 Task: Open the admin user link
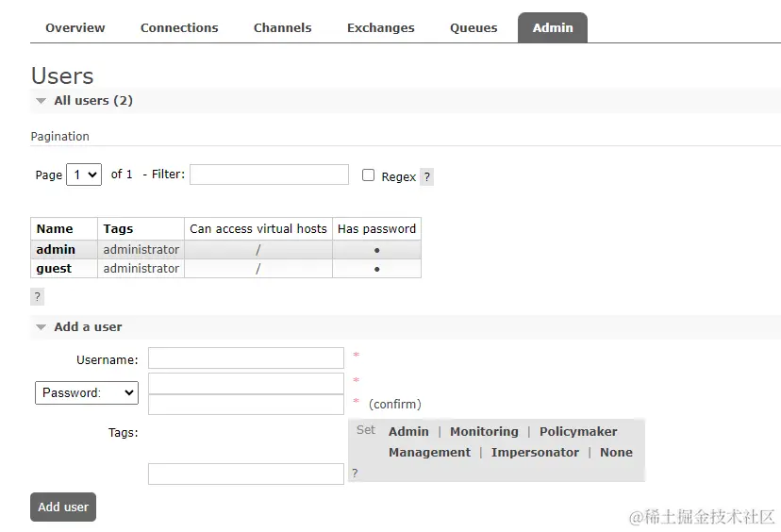56,250
